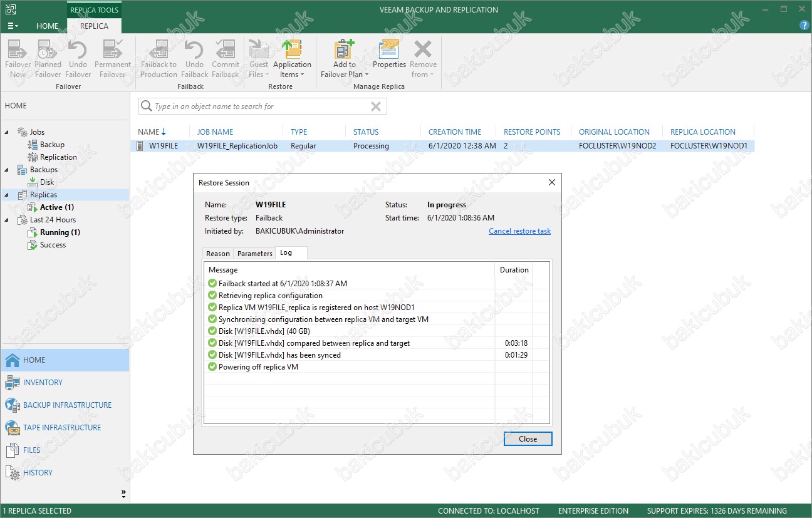Click the Veeam logo icon in title bar
Viewport: 812px width, 518px height.
point(11,9)
